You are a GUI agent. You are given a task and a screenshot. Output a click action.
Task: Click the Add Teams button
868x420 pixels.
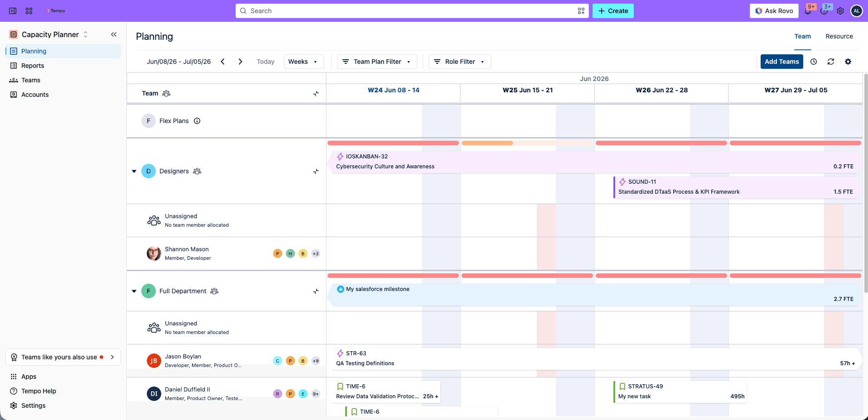coord(782,62)
